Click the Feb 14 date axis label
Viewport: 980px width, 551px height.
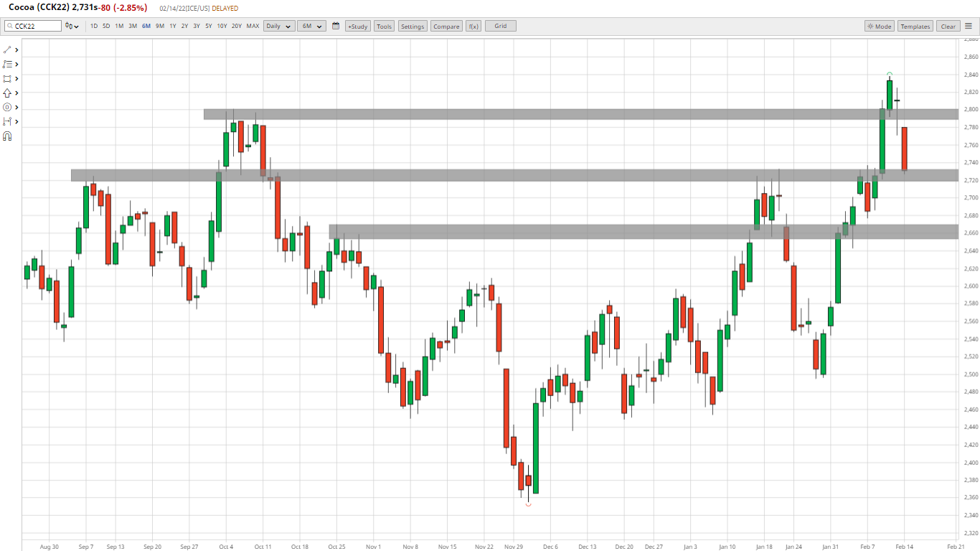click(x=905, y=547)
